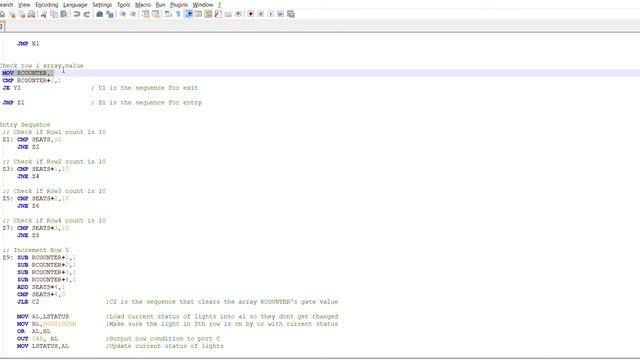Click the Zoom Out toolbar icon
This screenshot has width=640, height=360.
pyautogui.click(x=133, y=14)
